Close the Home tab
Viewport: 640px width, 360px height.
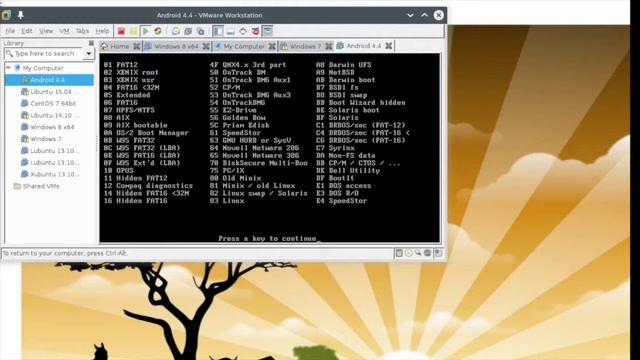click(137, 46)
